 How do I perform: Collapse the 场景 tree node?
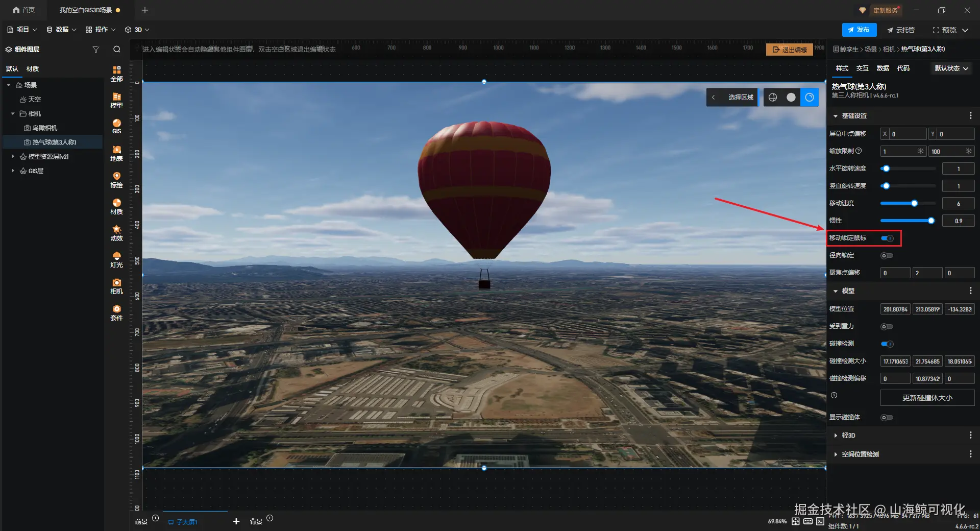pyautogui.click(x=9, y=85)
